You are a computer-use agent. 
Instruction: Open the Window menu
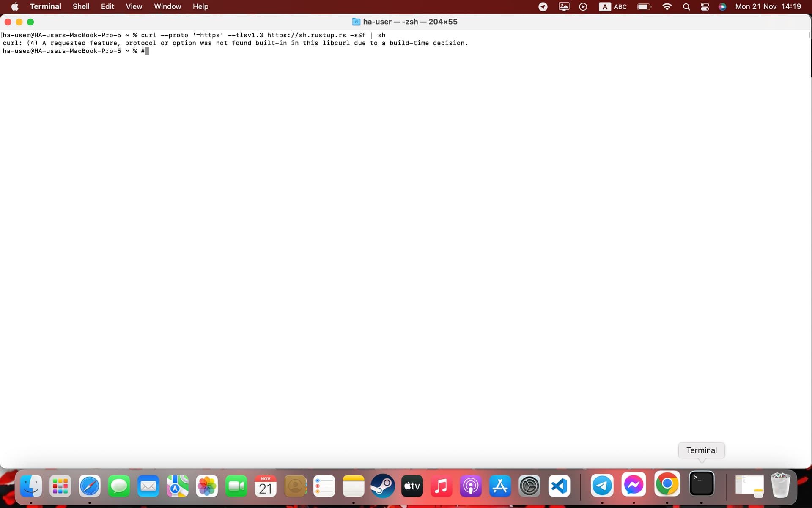point(167,6)
